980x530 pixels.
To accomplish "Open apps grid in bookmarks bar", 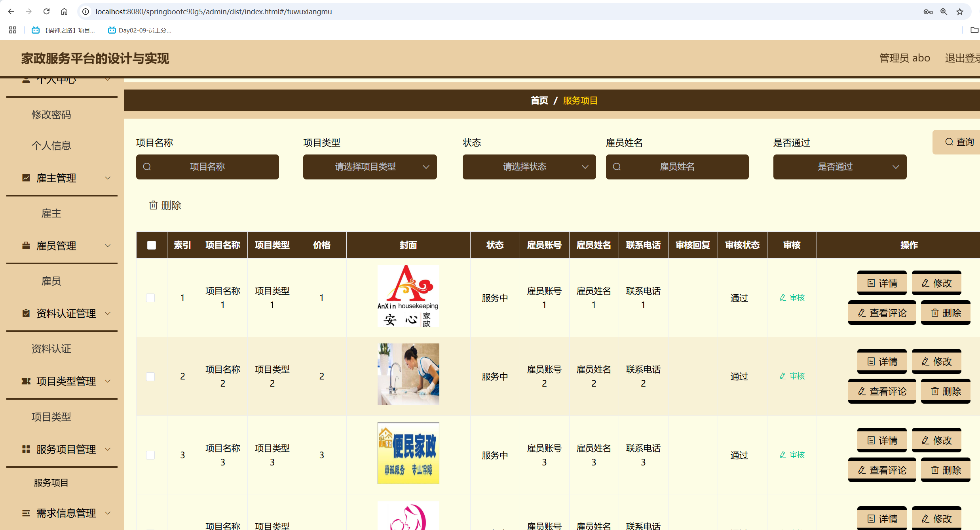I will tap(13, 30).
